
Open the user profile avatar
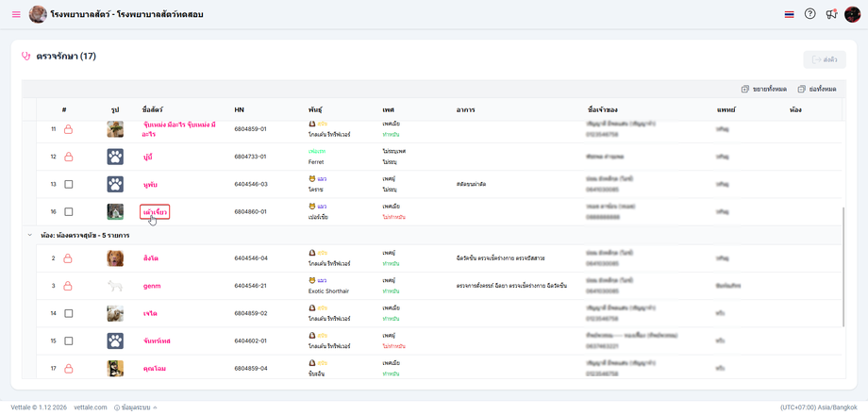point(852,14)
